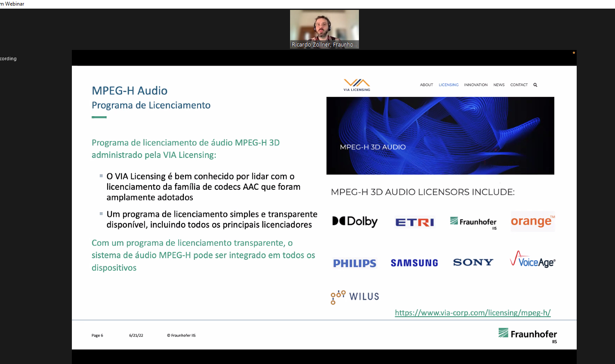Click the paragraph starting 'Com um programa de licenciamento'
The image size is (615, 364).
point(203,255)
